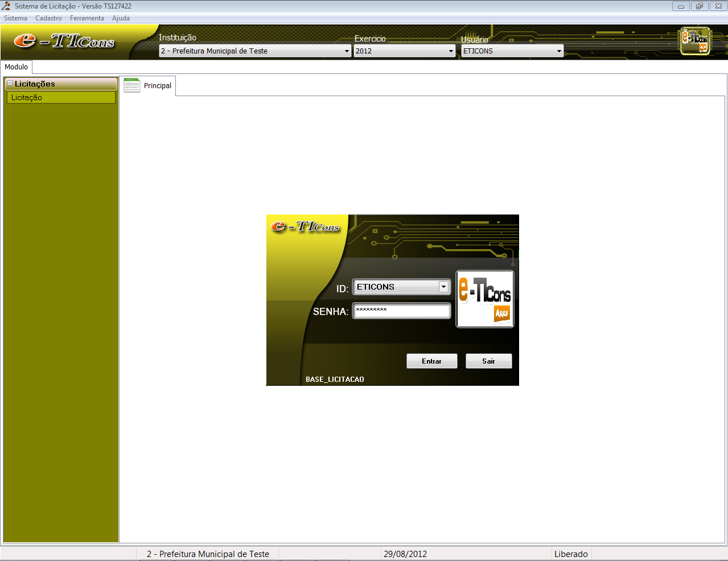728x561 pixels.
Task: Click the e-TICons Apps icon in header
Action: 695,41
